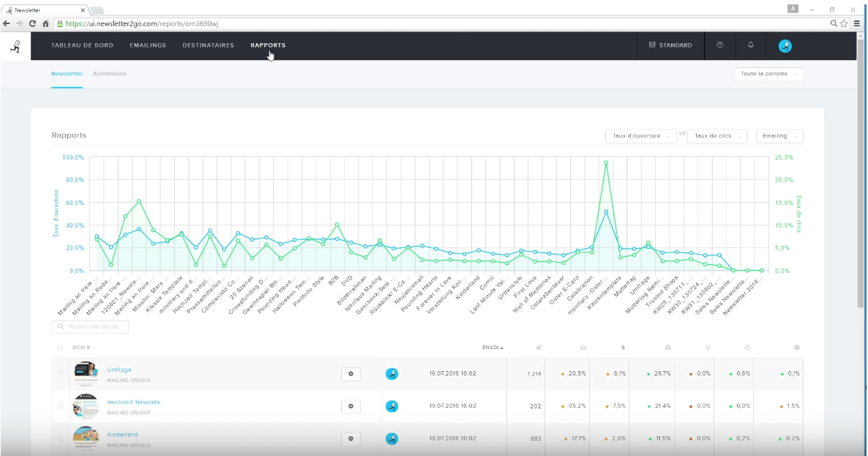The height and width of the screenshot is (456, 868).
Task: Bookmark this page with the star icon
Action: pos(844,23)
